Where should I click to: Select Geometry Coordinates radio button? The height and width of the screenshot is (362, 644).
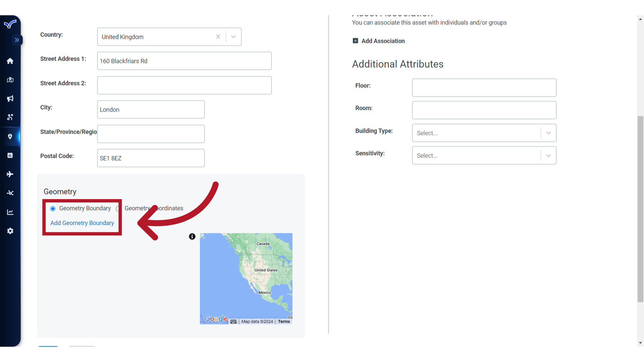(118, 208)
